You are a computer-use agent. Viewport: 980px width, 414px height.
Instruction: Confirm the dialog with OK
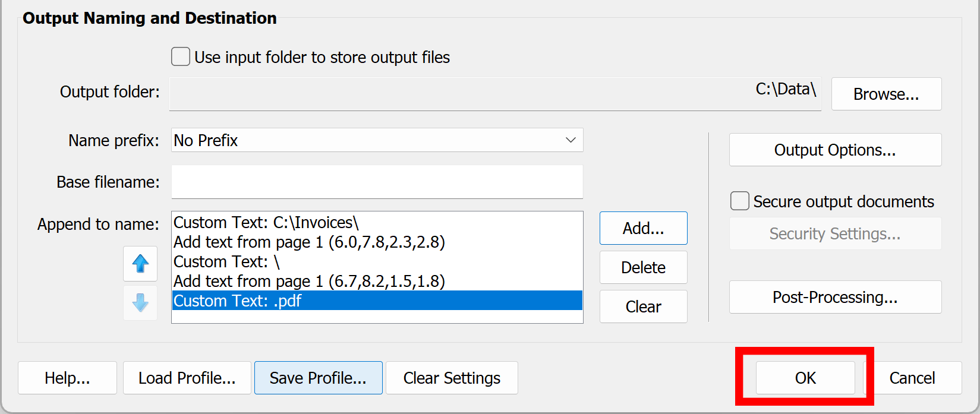point(805,378)
